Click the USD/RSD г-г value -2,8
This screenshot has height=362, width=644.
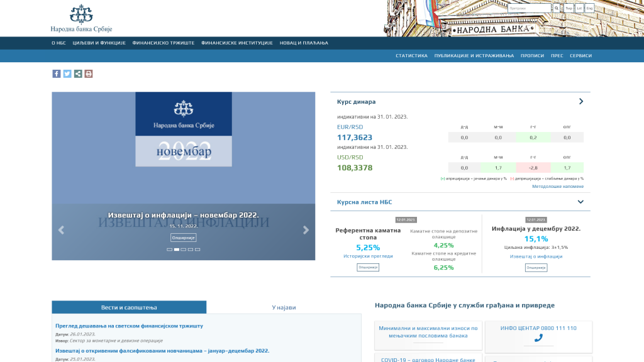coord(533,168)
